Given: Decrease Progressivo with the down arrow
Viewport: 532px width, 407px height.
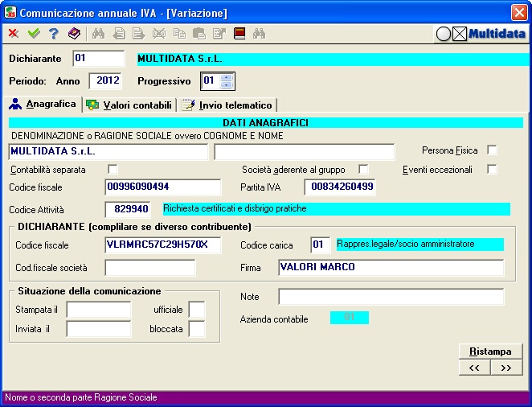Looking at the screenshot, I should [x=226, y=85].
